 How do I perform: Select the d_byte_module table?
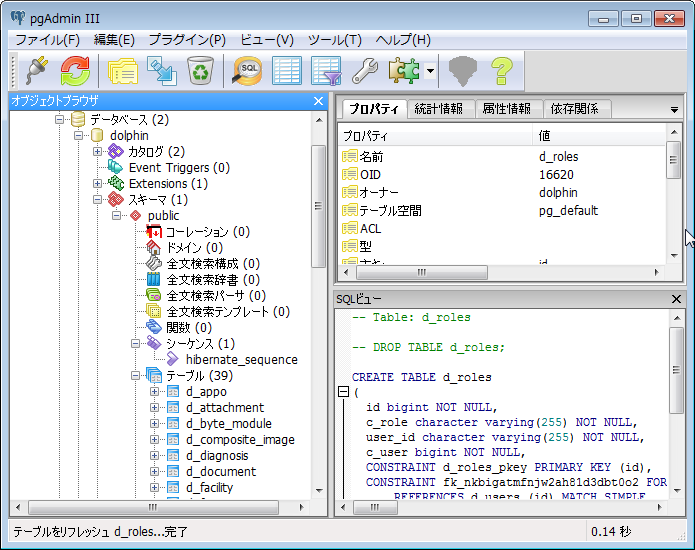click(229, 424)
